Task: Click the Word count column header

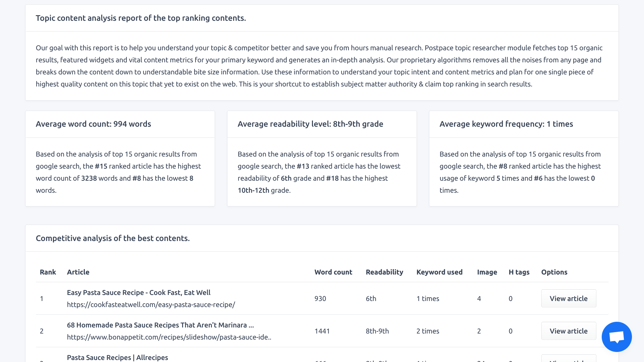Action: pyautogui.click(x=333, y=272)
